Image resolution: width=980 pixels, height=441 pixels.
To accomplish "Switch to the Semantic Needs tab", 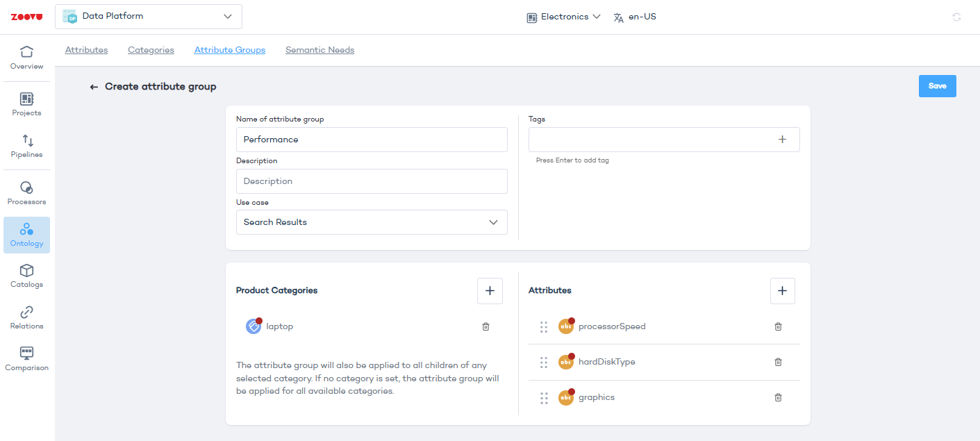I will tap(319, 50).
